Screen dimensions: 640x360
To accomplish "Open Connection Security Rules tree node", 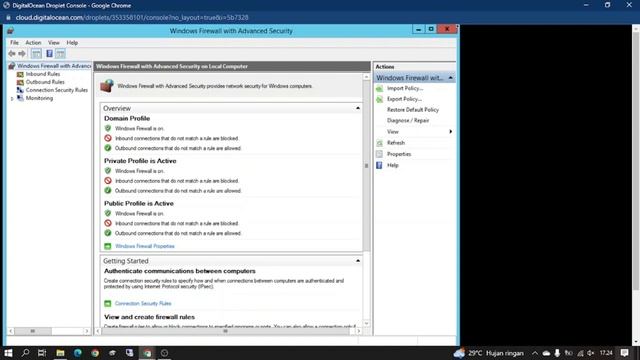I will [56, 90].
